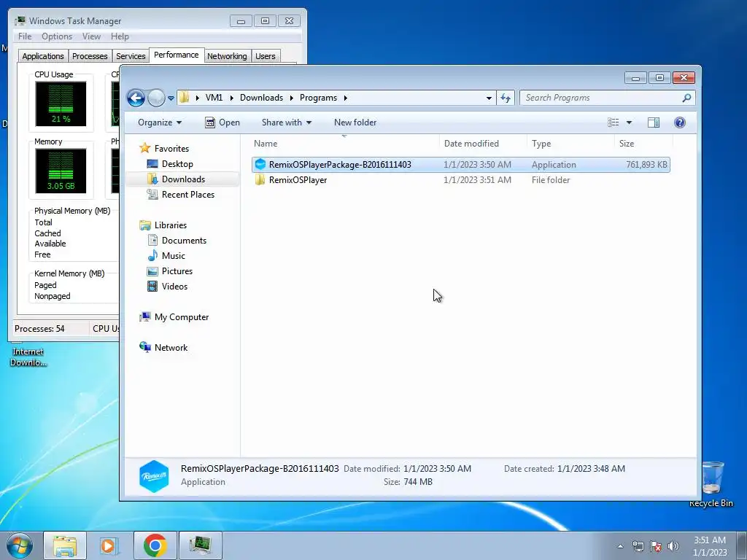Open the Pictures library

click(177, 271)
